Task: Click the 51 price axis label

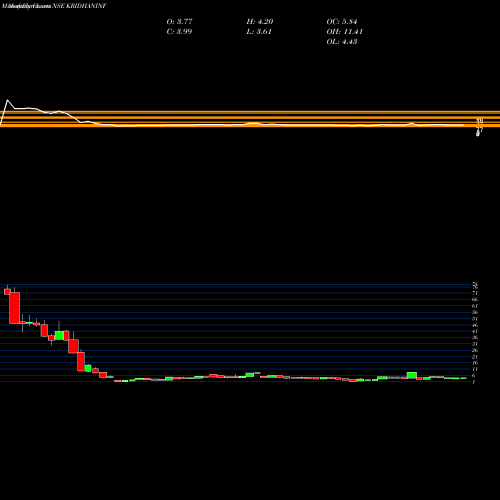Action: [x=475, y=319]
